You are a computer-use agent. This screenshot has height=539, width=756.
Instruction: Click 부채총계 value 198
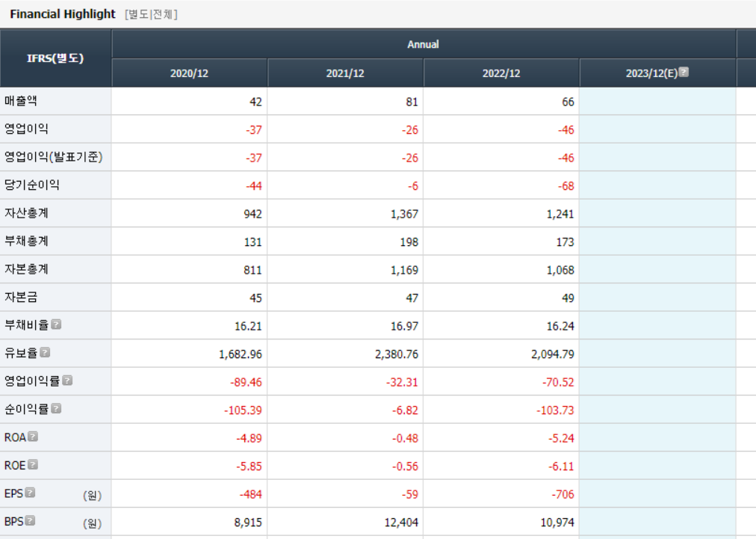click(409, 241)
